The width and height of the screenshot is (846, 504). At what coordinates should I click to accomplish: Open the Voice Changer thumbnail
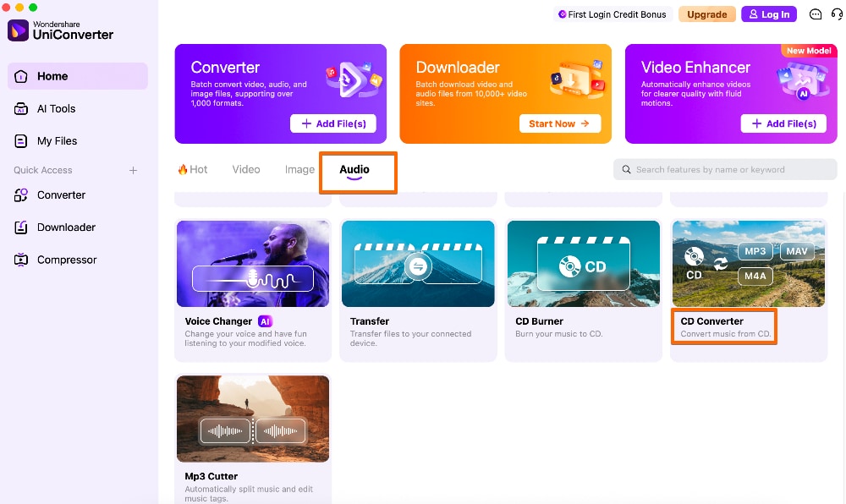(x=253, y=264)
